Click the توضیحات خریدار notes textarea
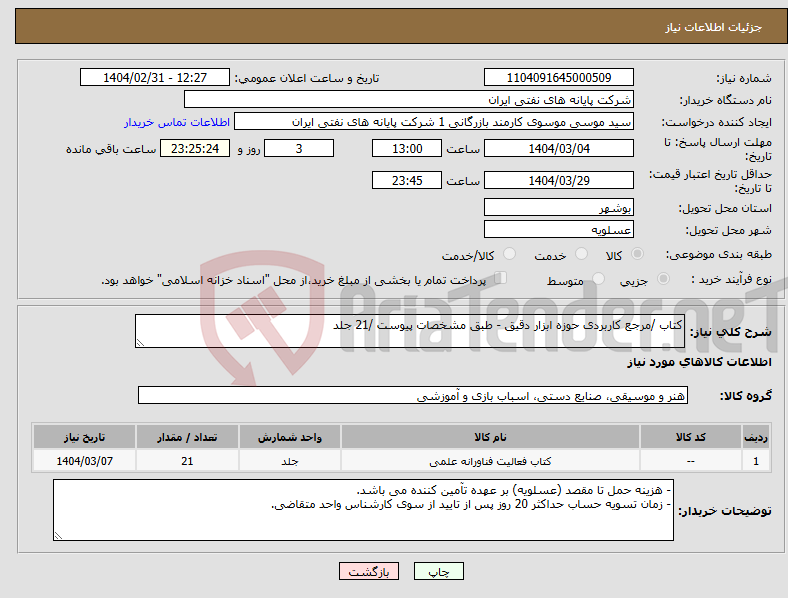The height and width of the screenshot is (598, 788). [x=363, y=510]
